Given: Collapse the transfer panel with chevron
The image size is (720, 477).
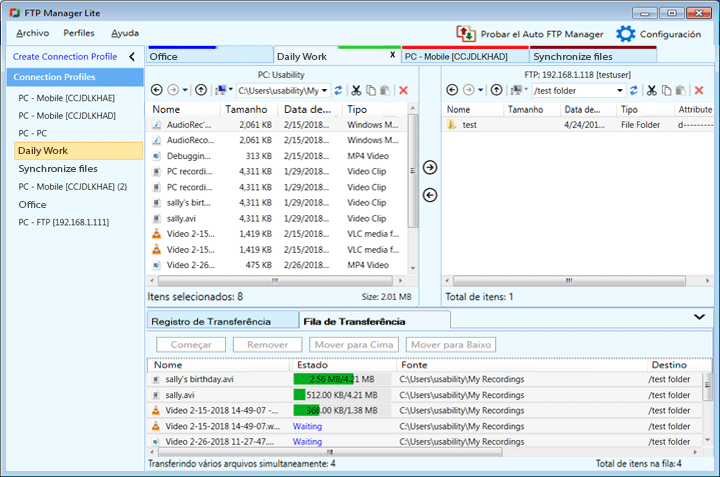Looking at the screenshot, I should [698, 316].
